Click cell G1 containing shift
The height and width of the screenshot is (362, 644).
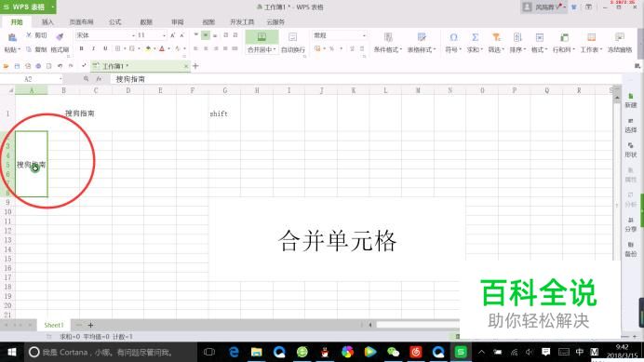[x=224, y=114]
